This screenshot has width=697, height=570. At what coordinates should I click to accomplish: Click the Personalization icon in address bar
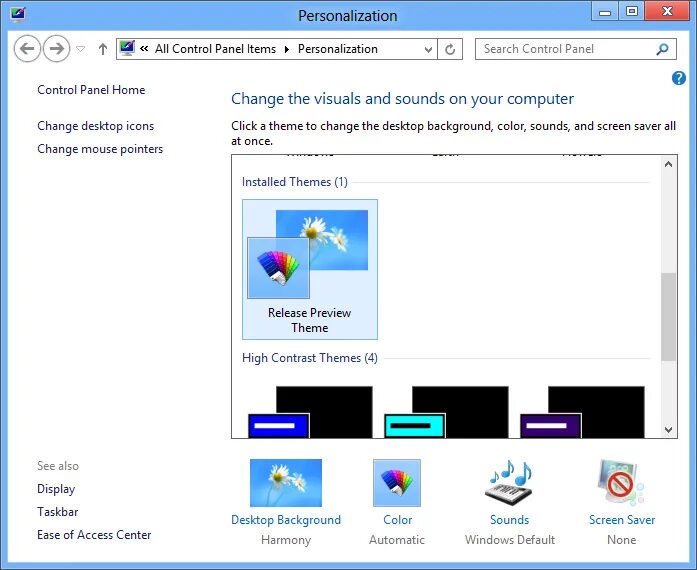pos(127,48)
